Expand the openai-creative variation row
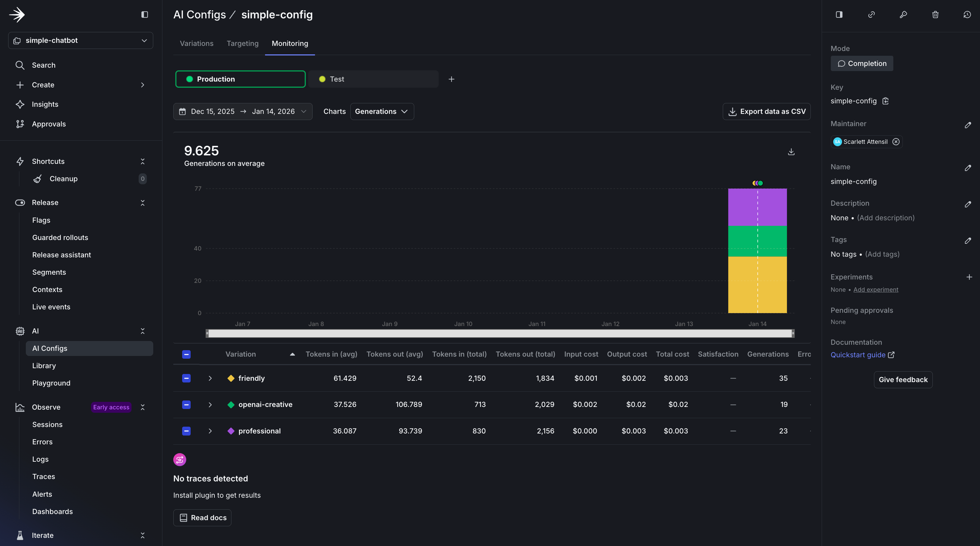The height and width of the screenshot is (546, 980). click(x=210, y=405)
